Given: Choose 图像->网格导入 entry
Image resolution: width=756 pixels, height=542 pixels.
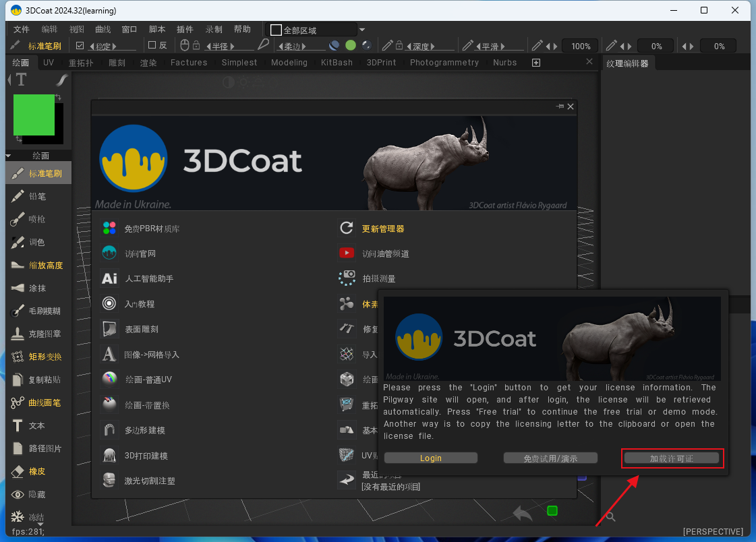Looking at the screenshot, I should point(140,355).
